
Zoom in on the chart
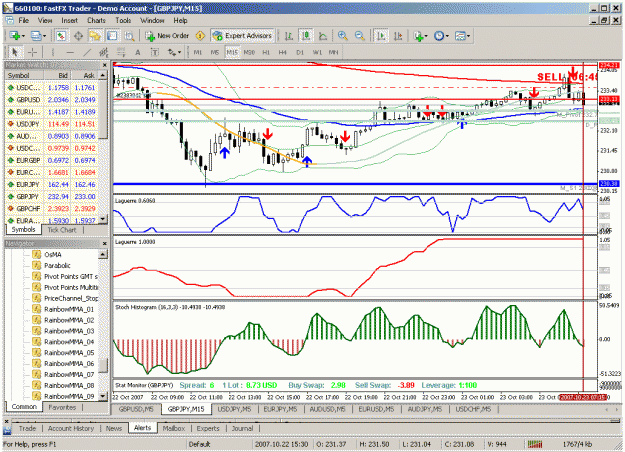point(342,36)
